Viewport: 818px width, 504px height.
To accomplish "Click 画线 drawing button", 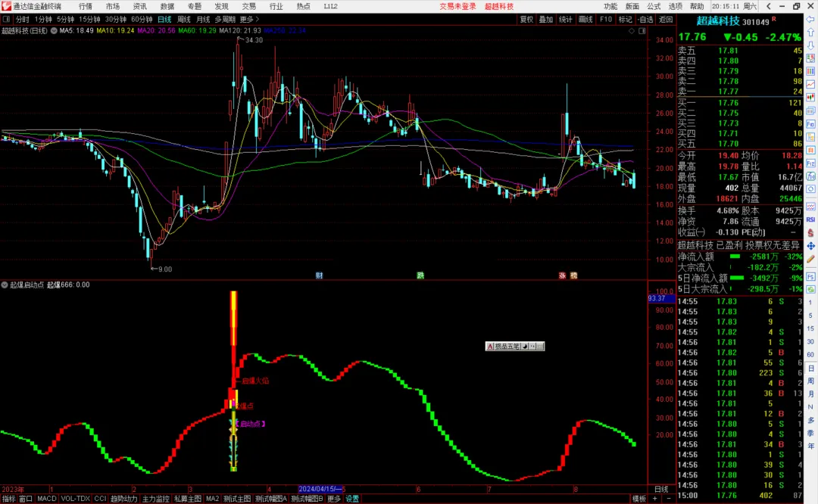I will 585,19.
